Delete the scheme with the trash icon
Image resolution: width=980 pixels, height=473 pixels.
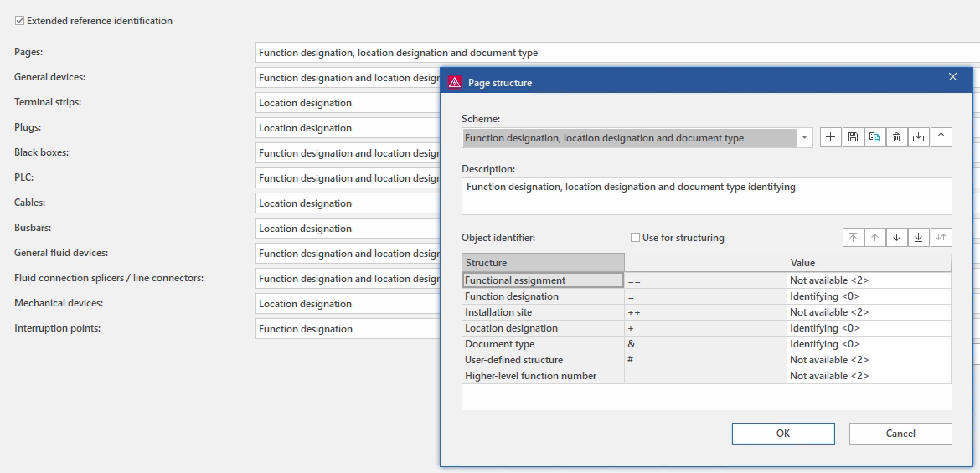pos(896,137)
